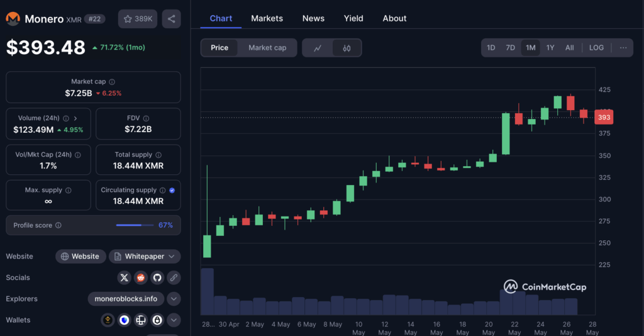This screenshot has height=336, width=644.
Task: Click the large green 22 May candlestick
Action: tap(506, 134)
